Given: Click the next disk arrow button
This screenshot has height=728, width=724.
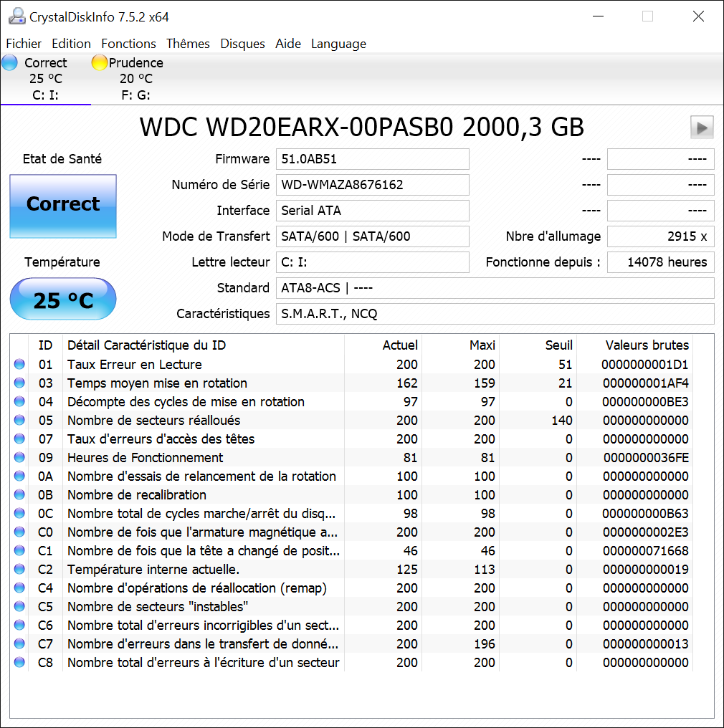Looking at the screenshot, I should (702, 128).
